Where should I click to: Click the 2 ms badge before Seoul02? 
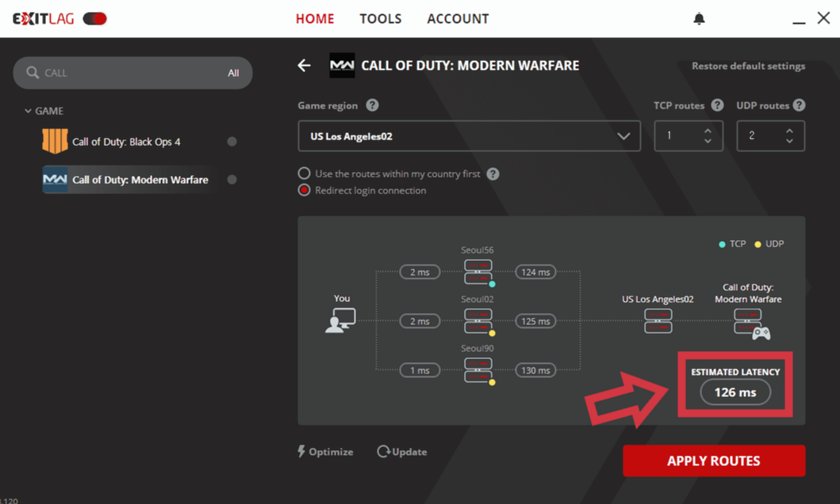[420, 321]
